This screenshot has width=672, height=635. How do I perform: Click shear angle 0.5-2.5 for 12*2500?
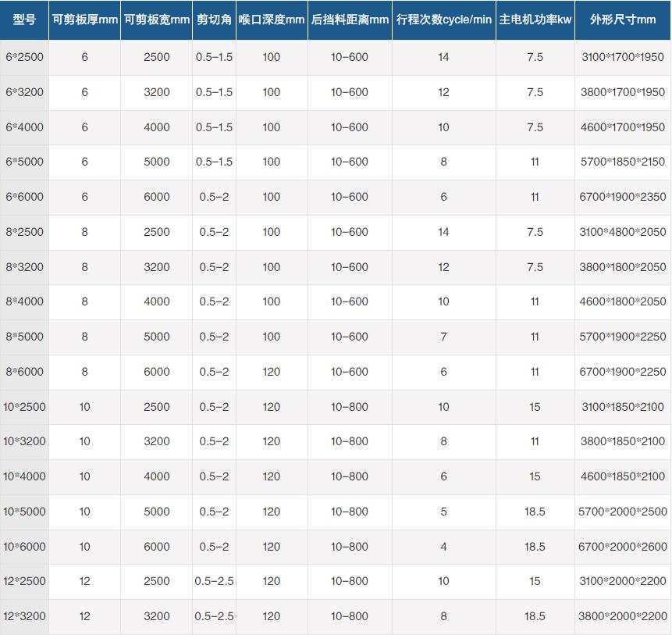click(x=214, y=581)
